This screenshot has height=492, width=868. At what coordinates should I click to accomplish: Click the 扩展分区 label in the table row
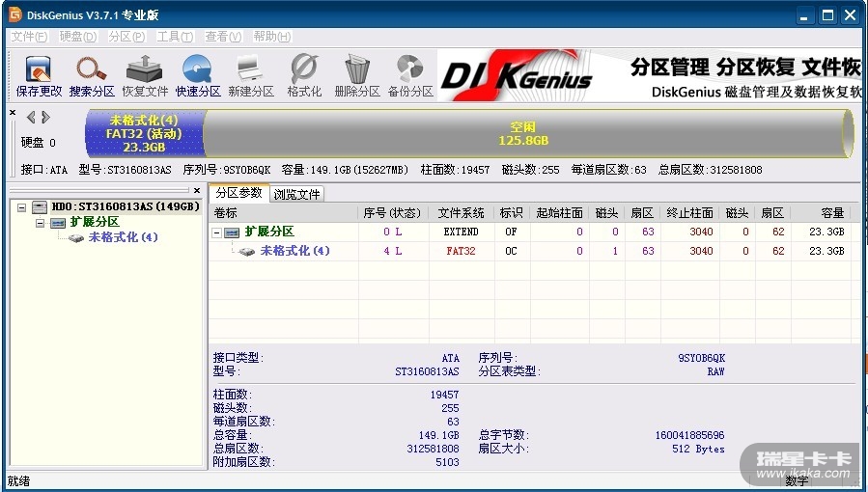(x=269, y=232)
